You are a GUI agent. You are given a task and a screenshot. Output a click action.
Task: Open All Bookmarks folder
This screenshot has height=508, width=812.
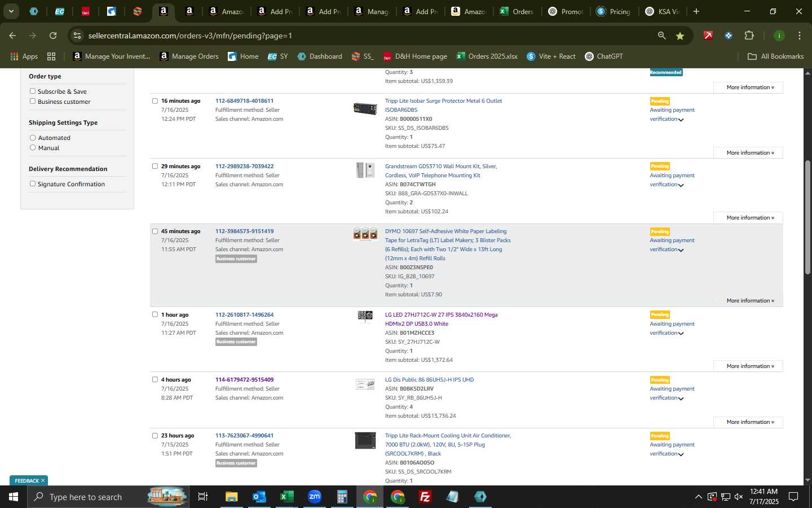[775, 56]
